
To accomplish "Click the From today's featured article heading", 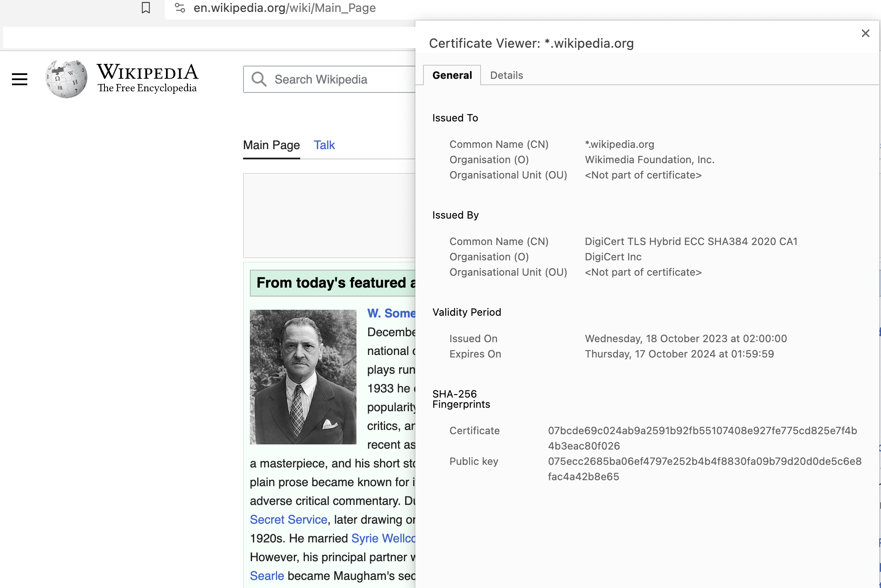I will point(336,283).
